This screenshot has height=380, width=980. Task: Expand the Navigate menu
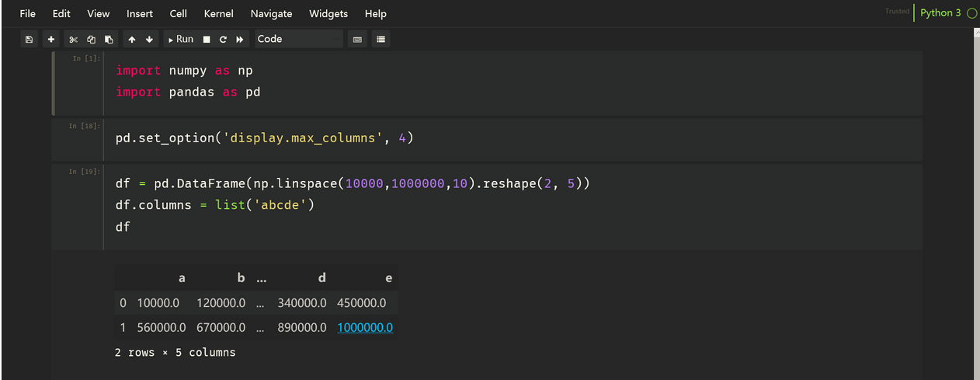[271, 14]
